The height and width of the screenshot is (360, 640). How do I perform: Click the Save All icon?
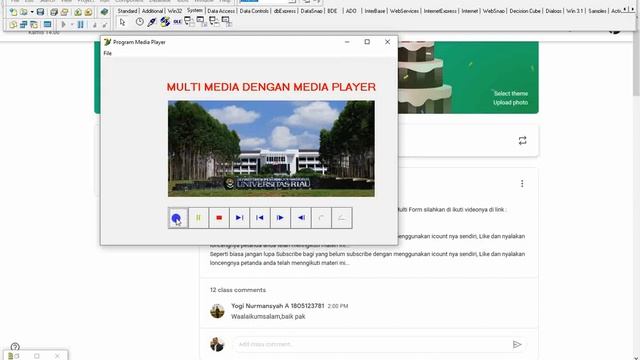click(54, 12)
